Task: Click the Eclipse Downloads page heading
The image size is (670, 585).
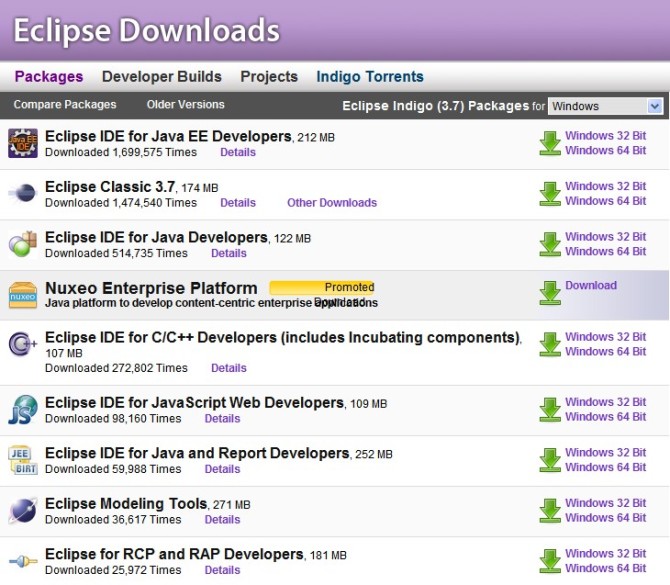Action: pos(147,30)
